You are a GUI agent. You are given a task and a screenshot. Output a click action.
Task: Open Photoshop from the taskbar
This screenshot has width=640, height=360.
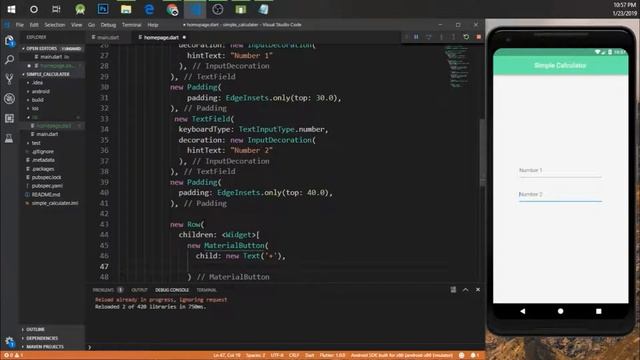[x=103, y=9]
